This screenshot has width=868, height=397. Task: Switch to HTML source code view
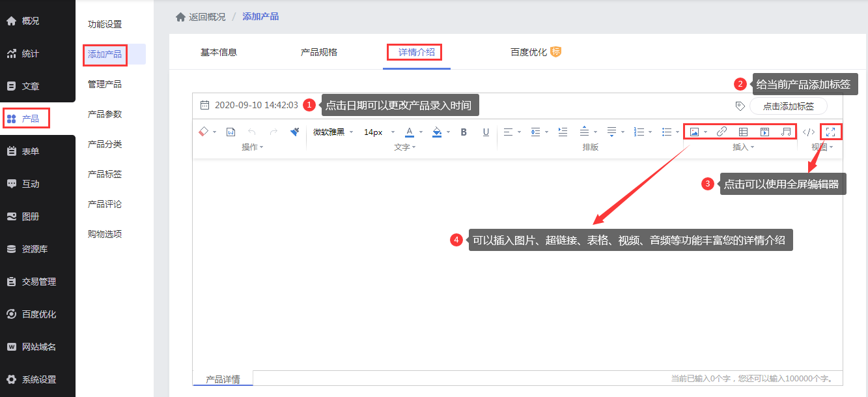[x=808, y=132]
